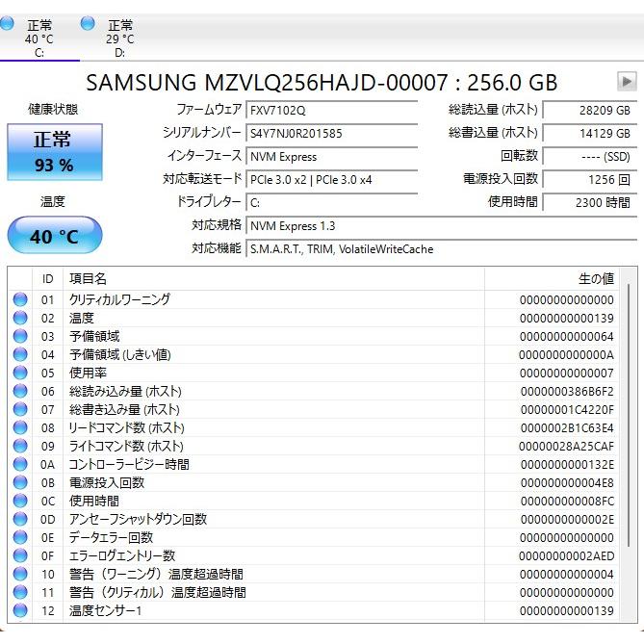Click status orb of row 05 使用率

(20, 373)
